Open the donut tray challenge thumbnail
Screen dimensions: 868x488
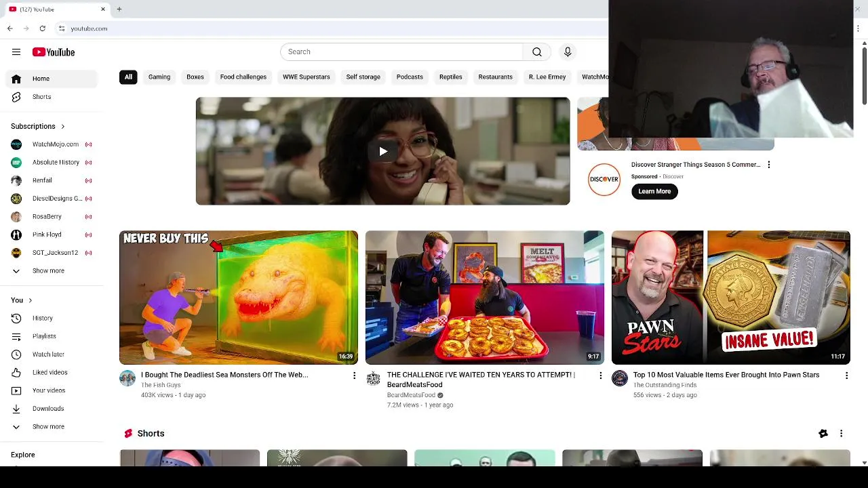(x=485, y=298)
